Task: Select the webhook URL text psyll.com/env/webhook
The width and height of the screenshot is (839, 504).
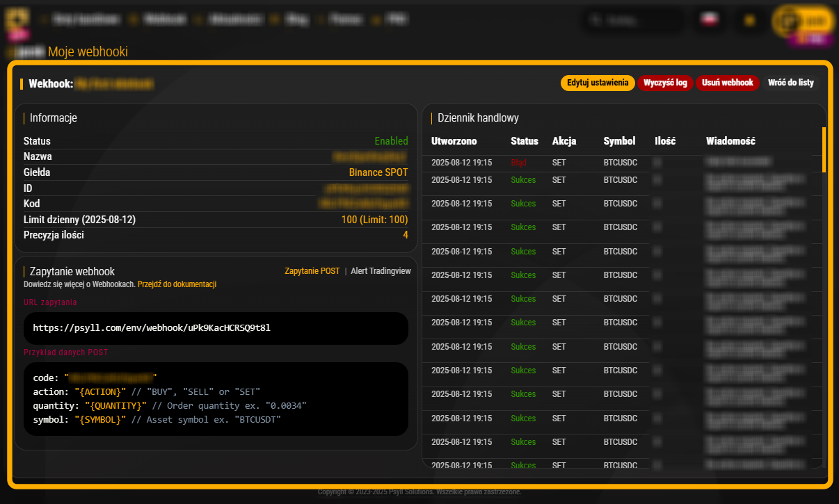Action: [x=152, y=327]
